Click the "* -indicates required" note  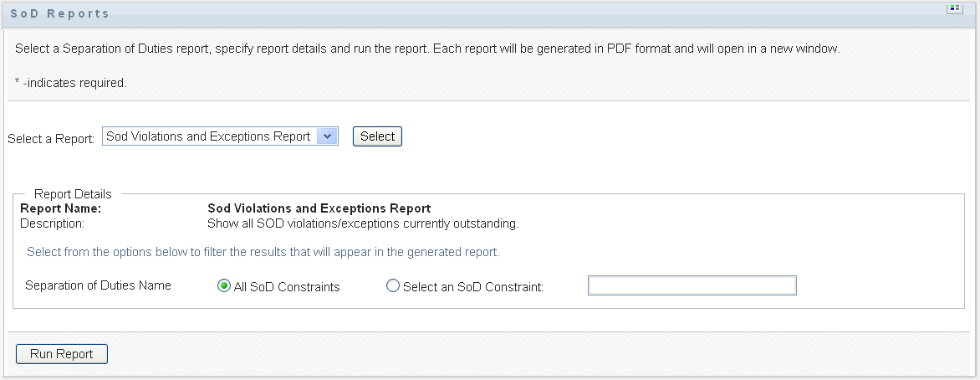(x=70, y=83)
